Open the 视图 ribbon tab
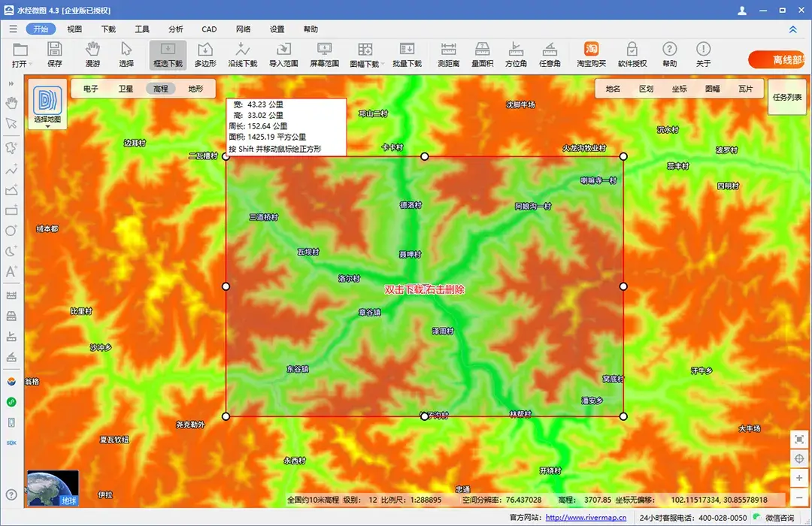The width and height of the screenshot is (812, 526). click(74, 29)
